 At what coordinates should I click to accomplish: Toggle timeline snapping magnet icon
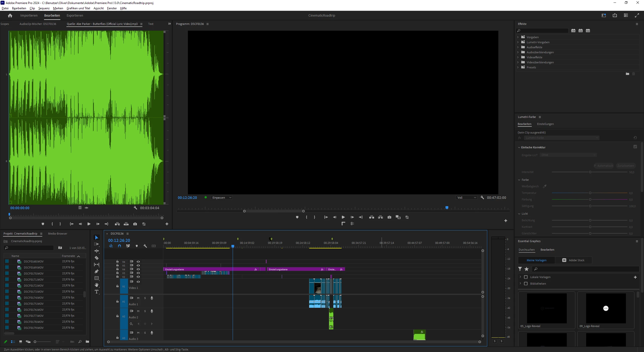tap(119, 246)
